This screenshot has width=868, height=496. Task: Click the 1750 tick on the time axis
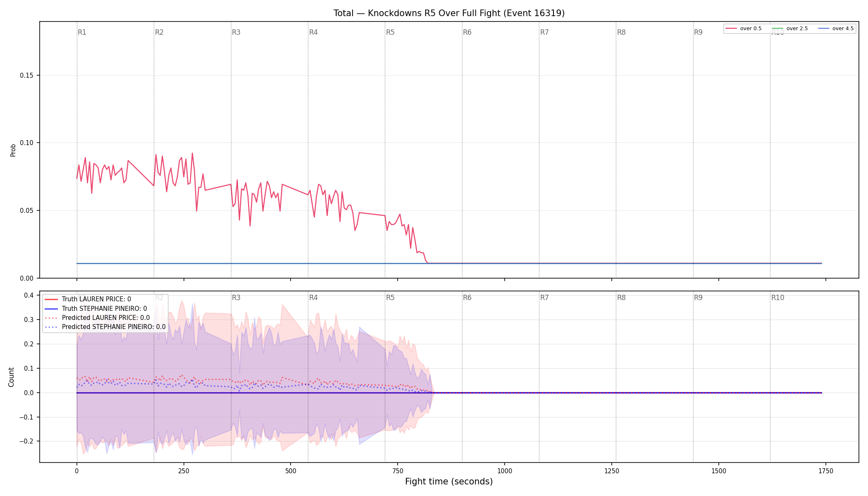(x=826, y=471)
